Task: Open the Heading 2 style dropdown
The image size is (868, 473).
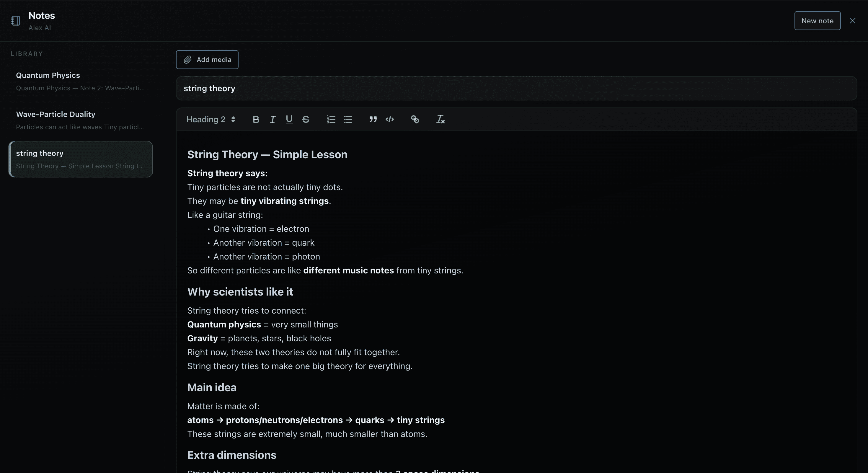Action: pos(211,119)
